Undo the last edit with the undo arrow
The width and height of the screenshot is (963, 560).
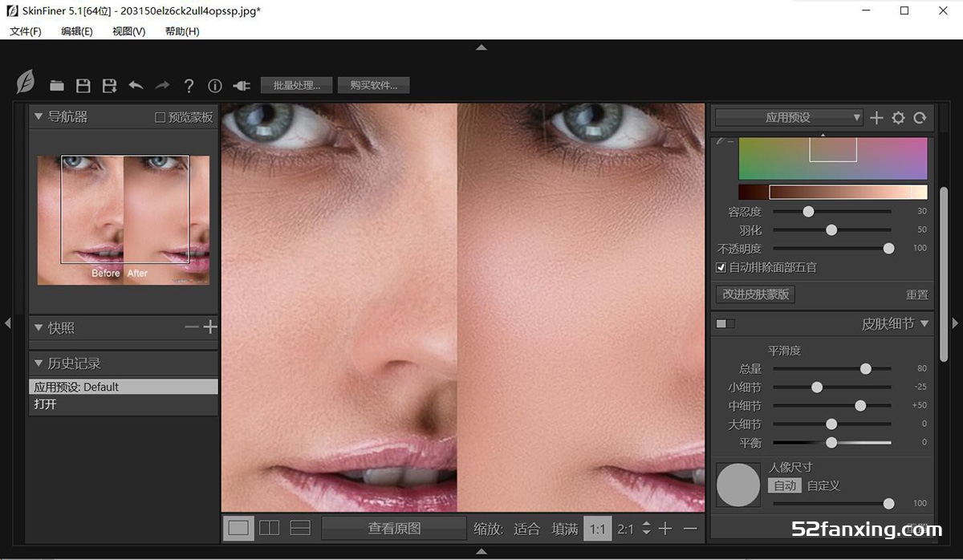pyautogui.click(x=136, y=86)
